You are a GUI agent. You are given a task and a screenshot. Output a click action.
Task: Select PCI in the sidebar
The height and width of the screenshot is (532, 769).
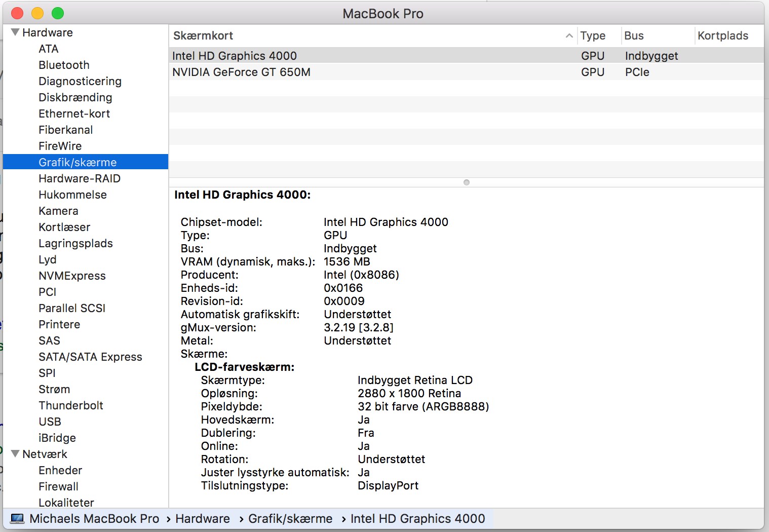tap(48, 292)
